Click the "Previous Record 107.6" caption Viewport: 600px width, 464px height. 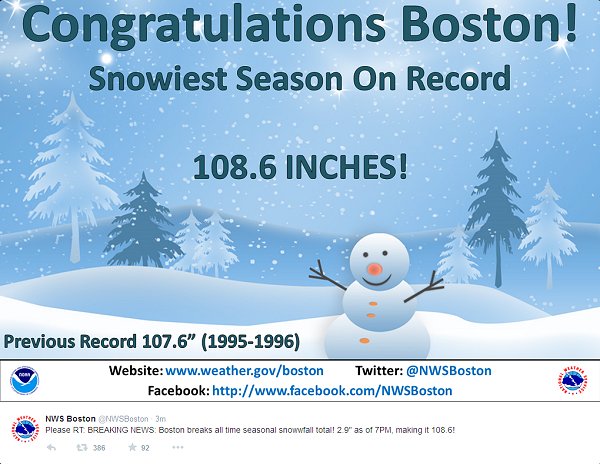click(152, 341)
